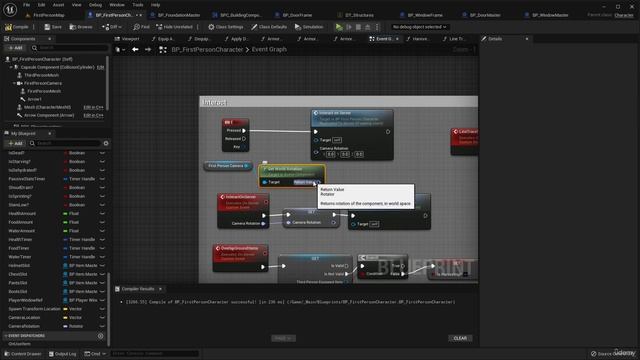The height and width of the screenshot is (360, 640).
Task: Navigate back in graph history
Action: 135,49
